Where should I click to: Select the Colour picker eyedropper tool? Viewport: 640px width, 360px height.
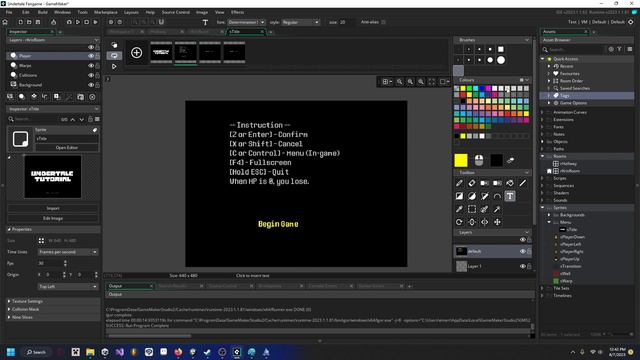pos(459,209)
